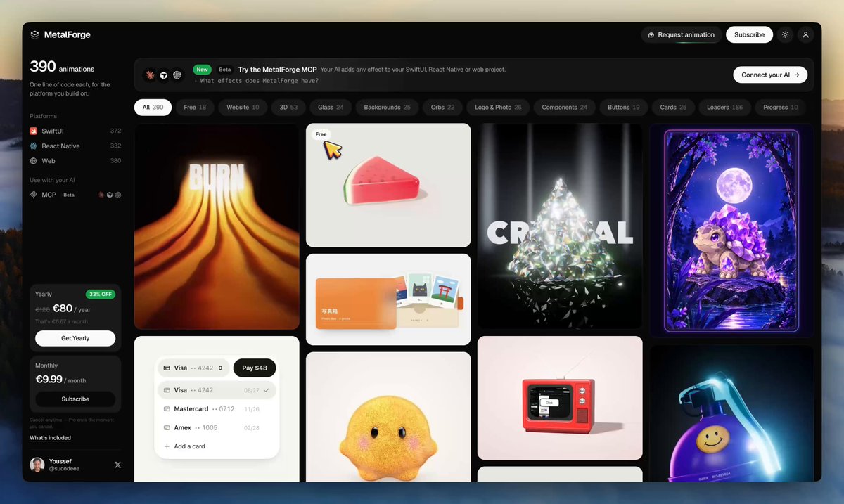The width and height of the screenshot is (844, 504).
Task: Click the chat-plus icon in Request animation
Action: [651, 35]
